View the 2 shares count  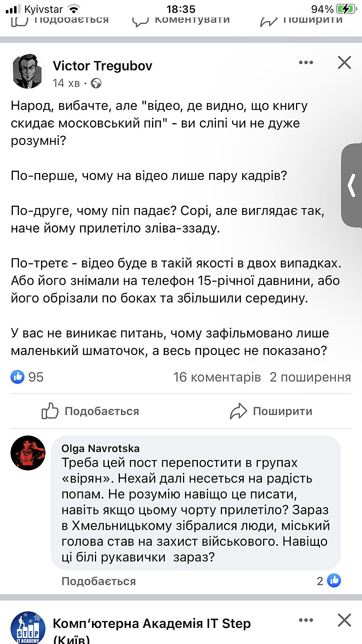point(310,377)
